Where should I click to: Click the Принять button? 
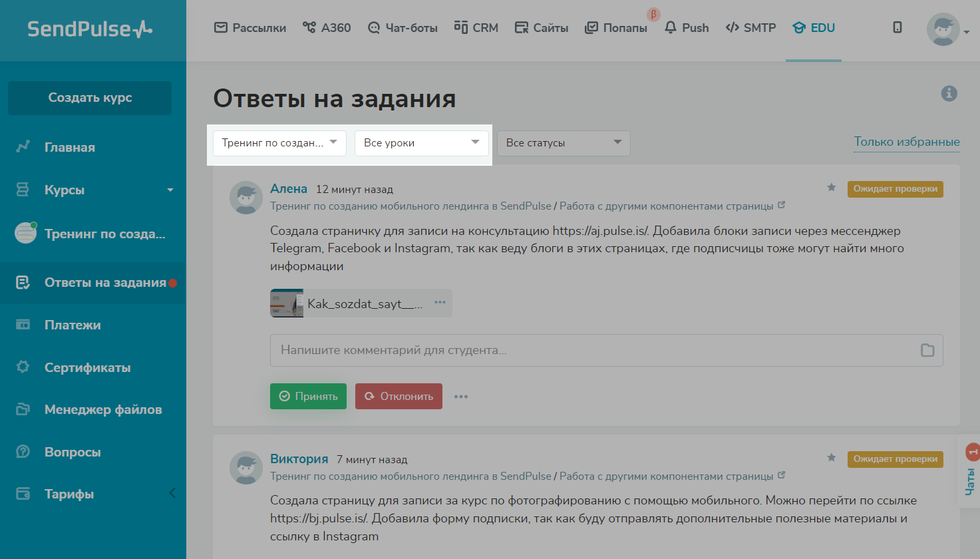click(x=308, y=396)
